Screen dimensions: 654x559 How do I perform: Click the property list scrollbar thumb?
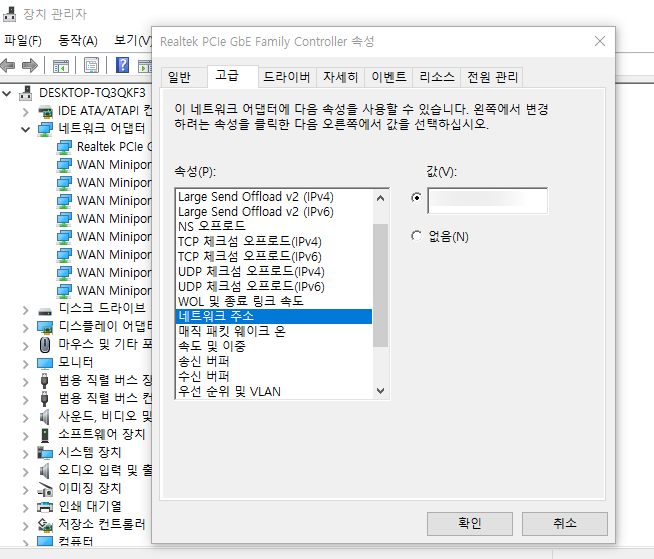(380, 285)
